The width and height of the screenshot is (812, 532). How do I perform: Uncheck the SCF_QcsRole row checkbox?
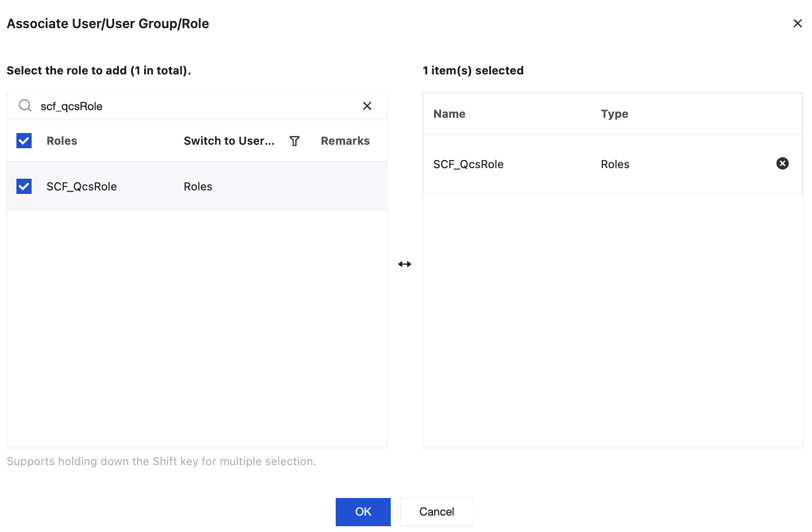pyautogui.click(x=24, y=186)
